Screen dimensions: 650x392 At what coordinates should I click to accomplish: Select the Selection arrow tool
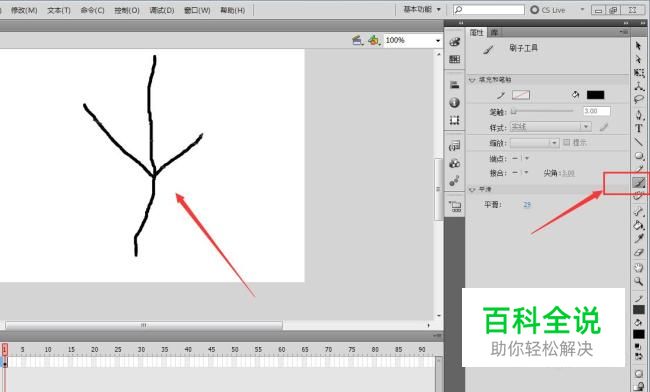point(638,46)
